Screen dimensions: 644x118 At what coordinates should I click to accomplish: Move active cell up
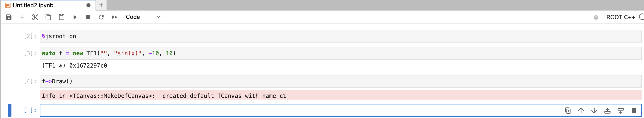tap(581, 111)
